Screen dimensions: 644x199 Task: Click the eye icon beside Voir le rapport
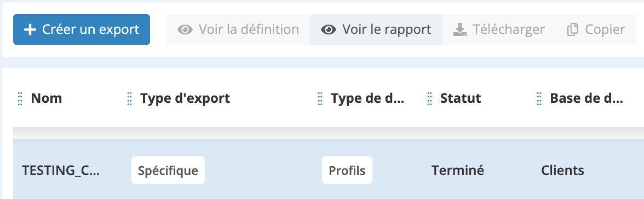tap(329, 30)
